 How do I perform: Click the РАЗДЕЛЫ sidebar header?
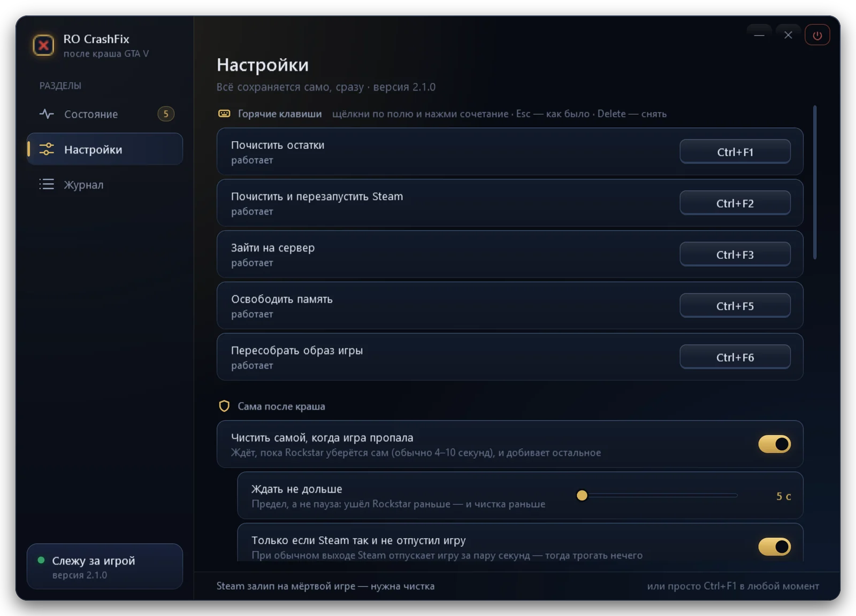[60, 86]
